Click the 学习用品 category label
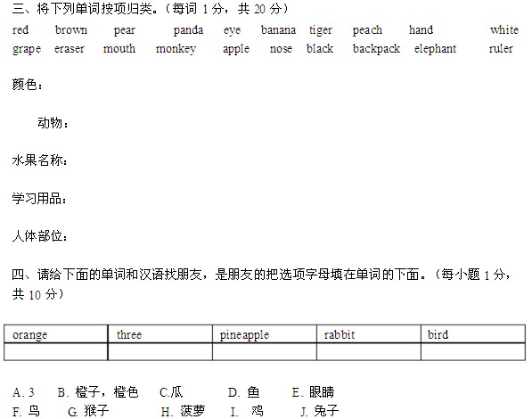Screen dimensions: 532x419 click(39, 199)
